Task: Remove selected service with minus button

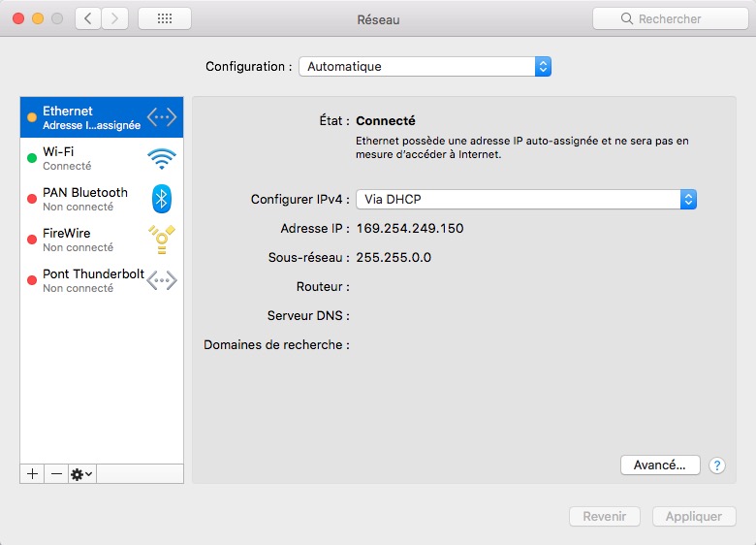Action: pos(56,473)
